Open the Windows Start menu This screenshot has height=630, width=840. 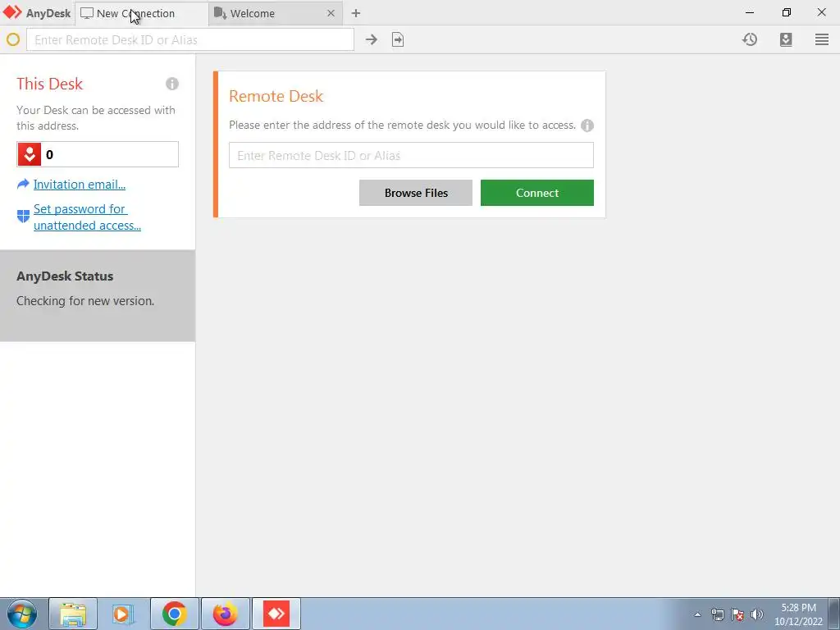(22, 614)
